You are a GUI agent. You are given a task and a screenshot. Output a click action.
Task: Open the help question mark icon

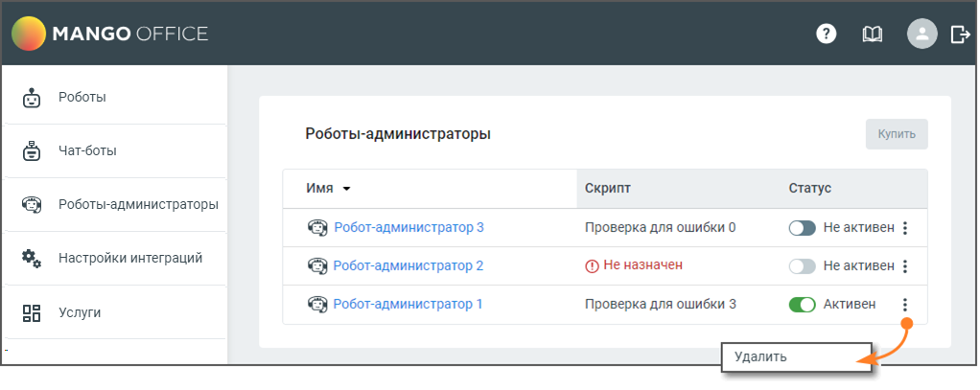coord(827,34)
